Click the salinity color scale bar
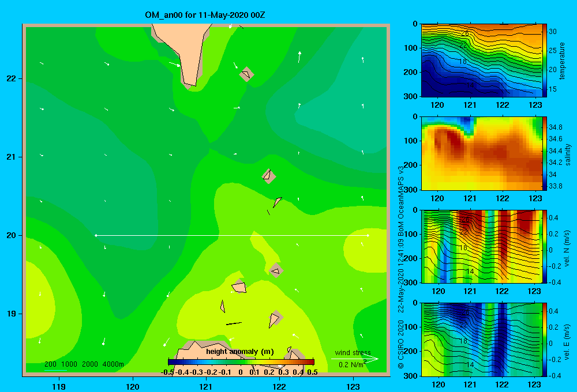577x392 pixels. [545, 153]
